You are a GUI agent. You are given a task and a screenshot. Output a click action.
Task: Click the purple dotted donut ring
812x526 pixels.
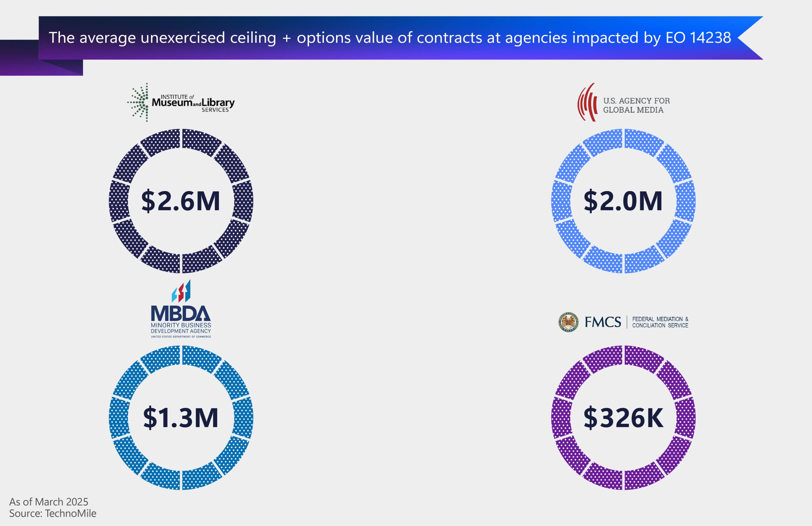(561, 418)
